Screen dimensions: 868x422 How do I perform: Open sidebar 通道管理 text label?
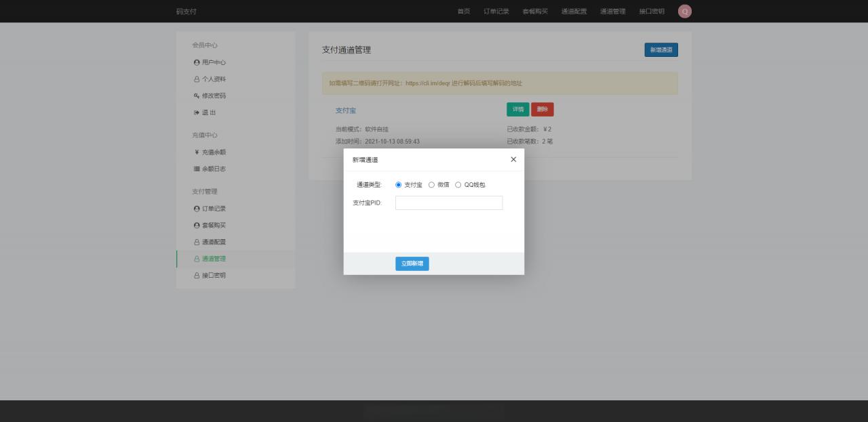214,259
